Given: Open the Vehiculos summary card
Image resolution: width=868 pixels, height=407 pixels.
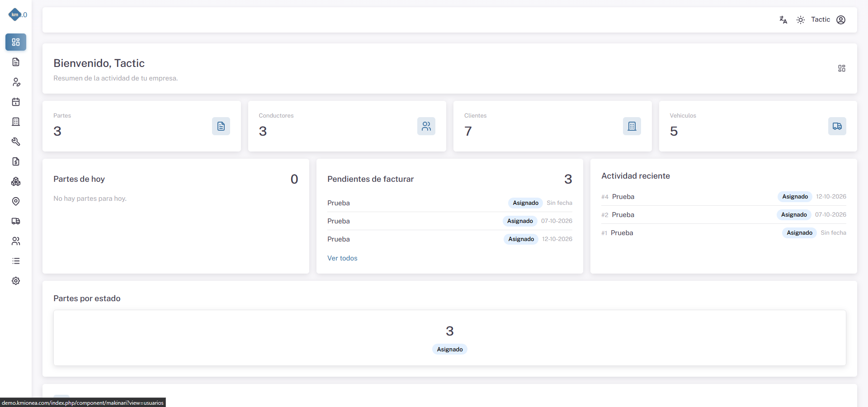Looking at the screenshot, I should [x=758, y=126].
